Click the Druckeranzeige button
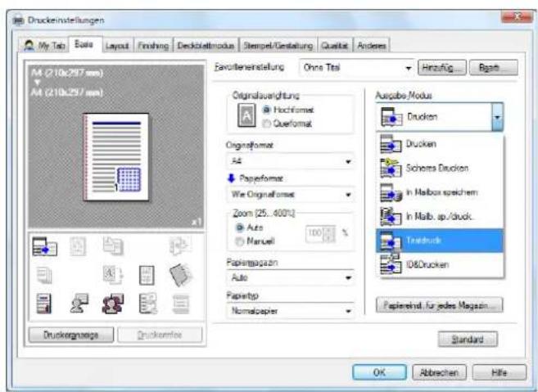 click(x=71, y=335)
